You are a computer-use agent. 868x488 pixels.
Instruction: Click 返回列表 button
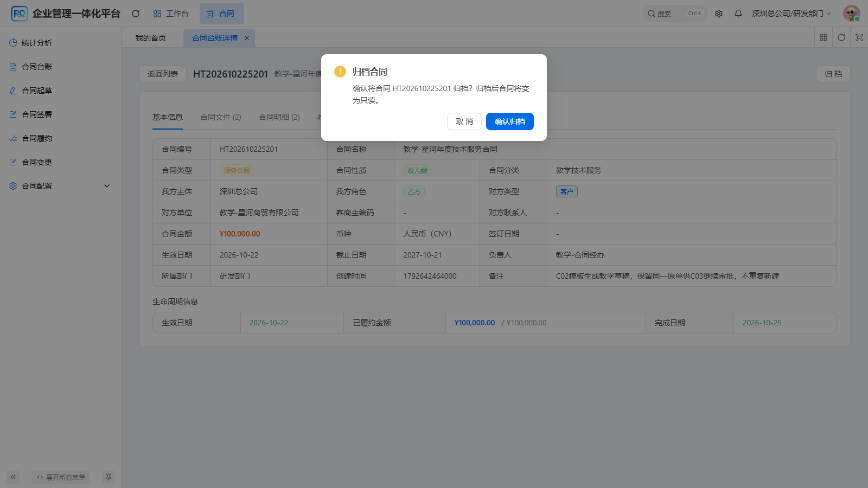click(x=163, y=74)
